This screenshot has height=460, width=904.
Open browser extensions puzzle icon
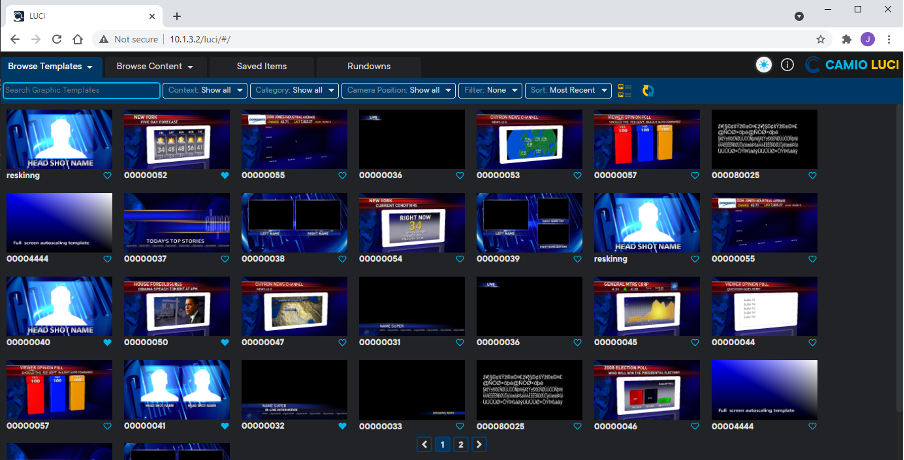846,39
